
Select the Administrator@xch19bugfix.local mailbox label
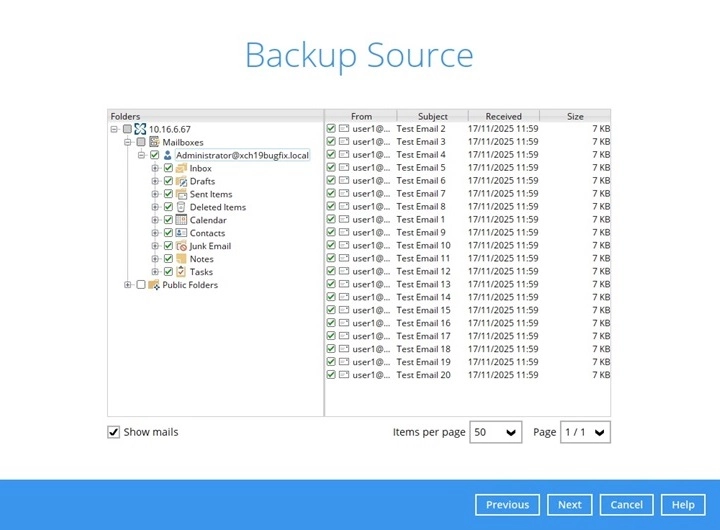[x=242, y=155]
